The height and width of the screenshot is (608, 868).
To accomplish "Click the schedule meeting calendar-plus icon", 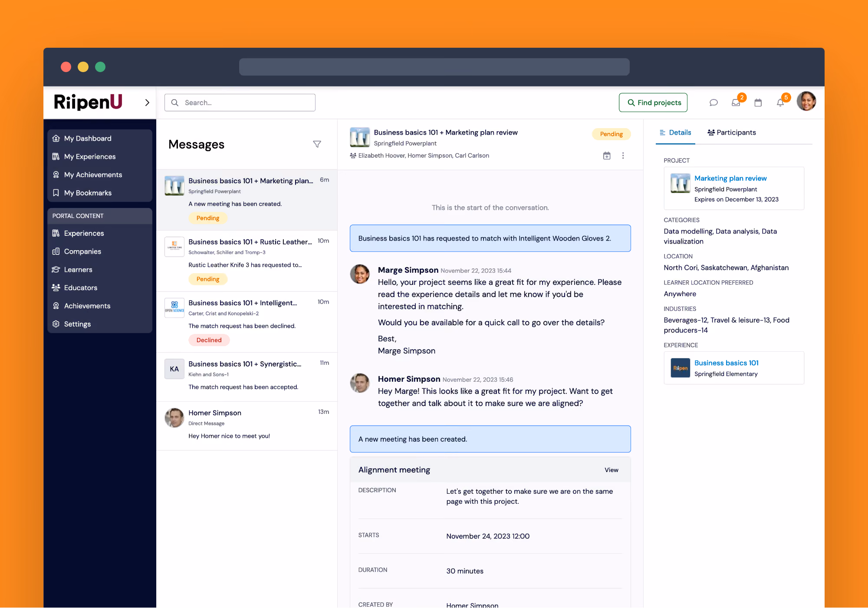I will (607, 155).
